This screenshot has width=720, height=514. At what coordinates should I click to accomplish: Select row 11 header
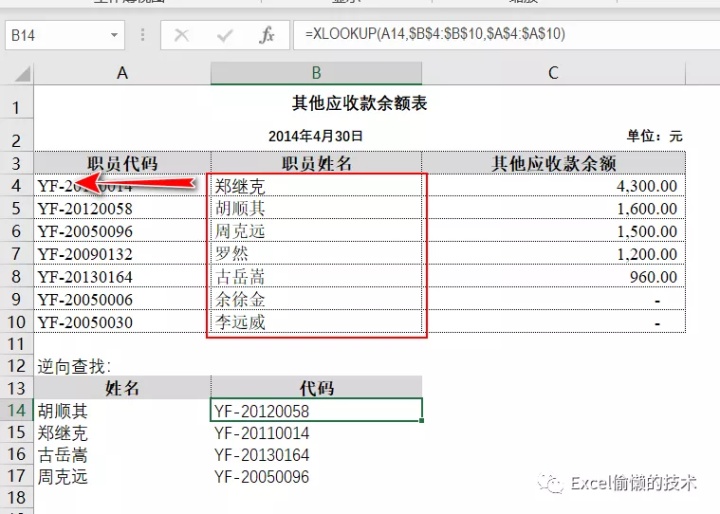17,344
